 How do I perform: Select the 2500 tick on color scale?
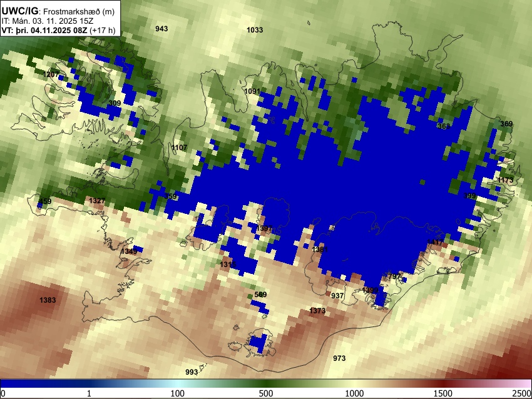tap(522, 393)
